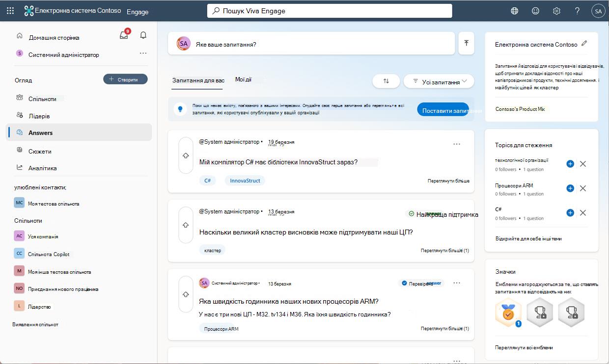This screenshot has height=364, width=609.
Task: Click the earned gold medal badge
Action: pyautogui.click(x=508, y=312)
